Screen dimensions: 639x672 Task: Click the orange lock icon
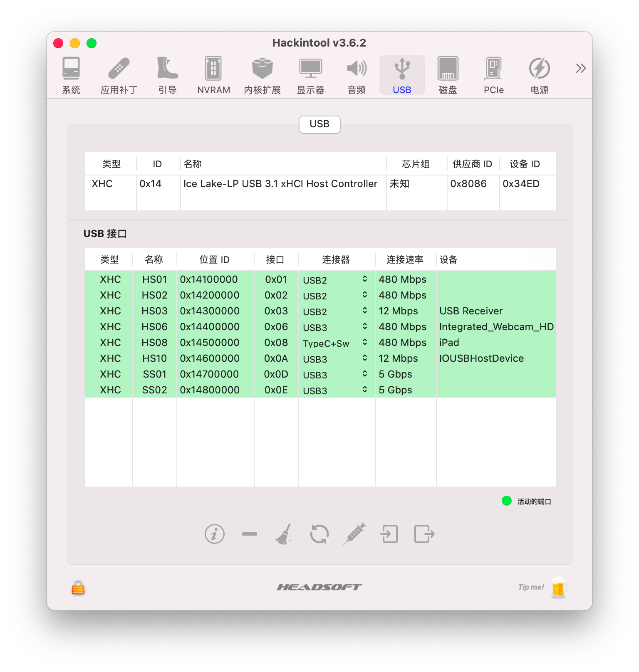(78, 587)
